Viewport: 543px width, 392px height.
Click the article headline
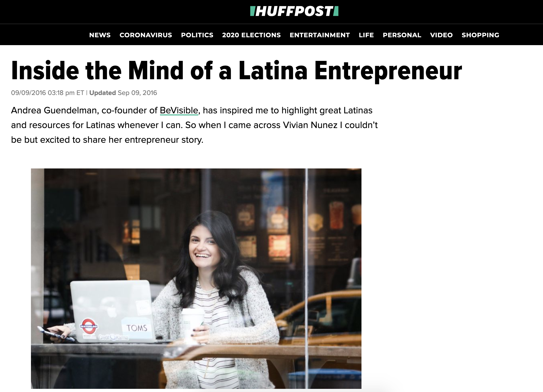coord(237,71)
